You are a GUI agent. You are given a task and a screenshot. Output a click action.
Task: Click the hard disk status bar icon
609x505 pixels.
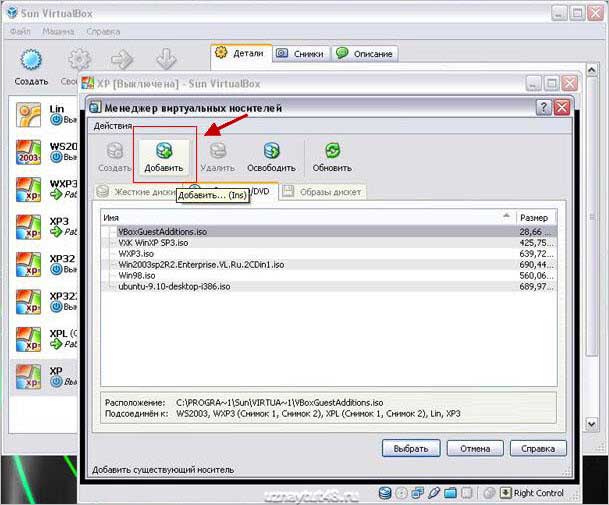click(x=385, y=493)
